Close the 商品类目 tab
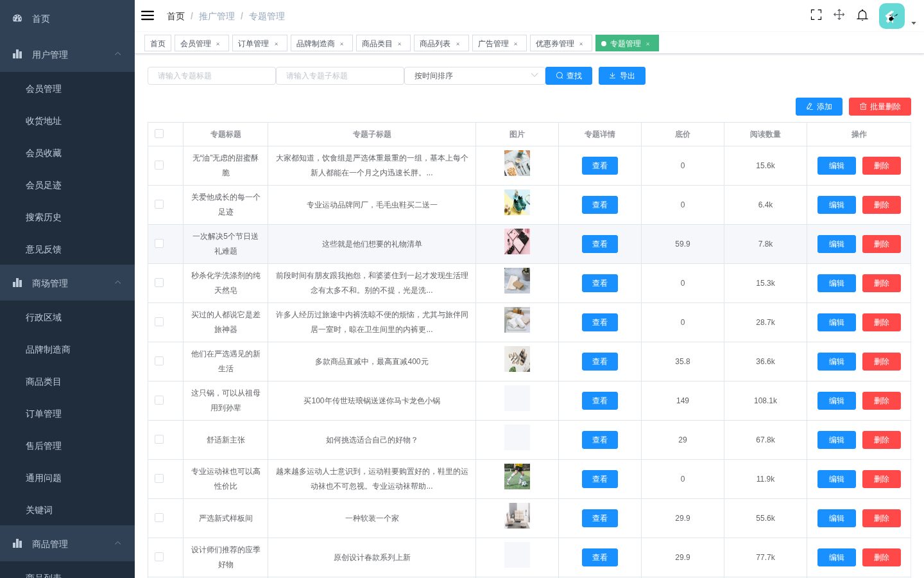Image resolution: width=924 pixels, height=578 pixels. tap(400, 44)
